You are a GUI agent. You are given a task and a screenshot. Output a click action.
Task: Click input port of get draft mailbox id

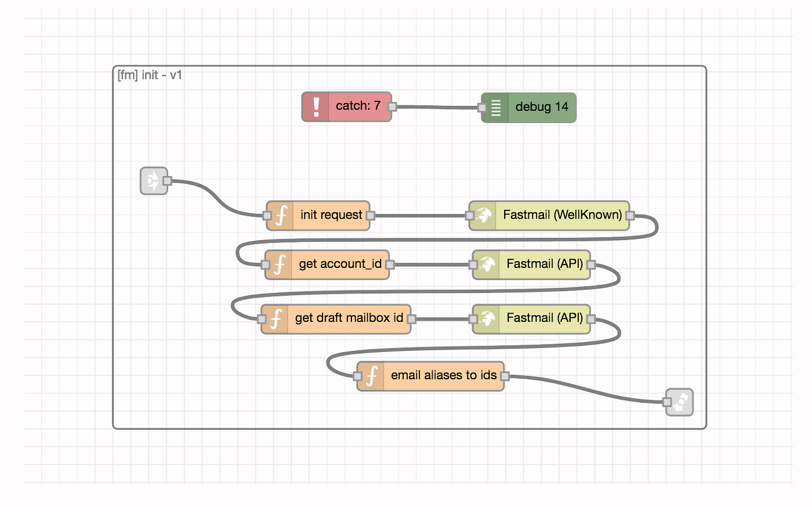[262, 319]
